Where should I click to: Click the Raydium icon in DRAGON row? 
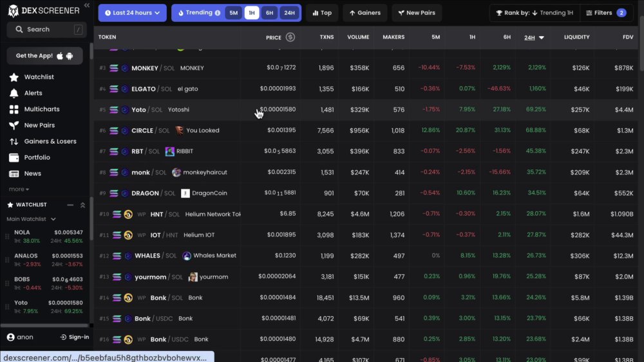(125, 193)
